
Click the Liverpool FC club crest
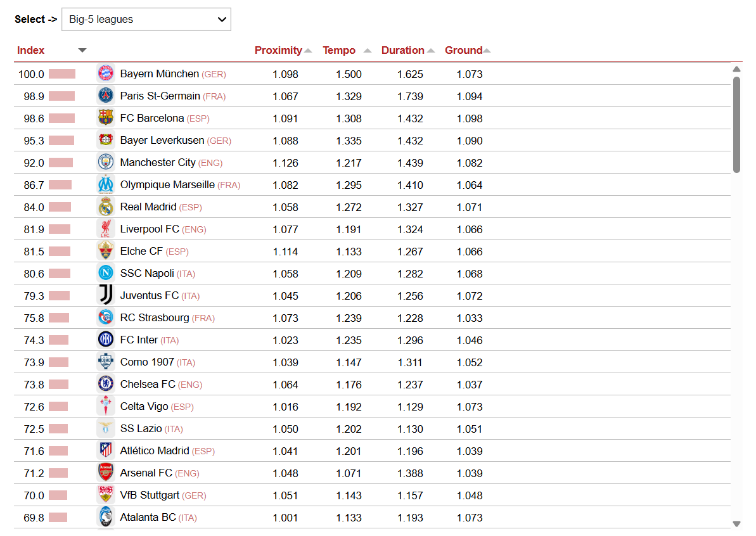(x=106, y=229)
